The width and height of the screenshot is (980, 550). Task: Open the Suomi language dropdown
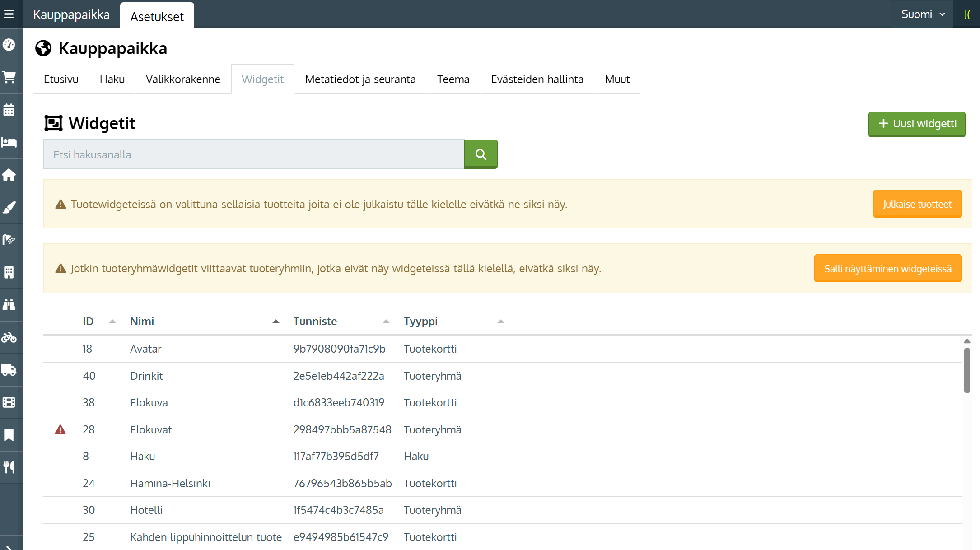coord(923,14)
